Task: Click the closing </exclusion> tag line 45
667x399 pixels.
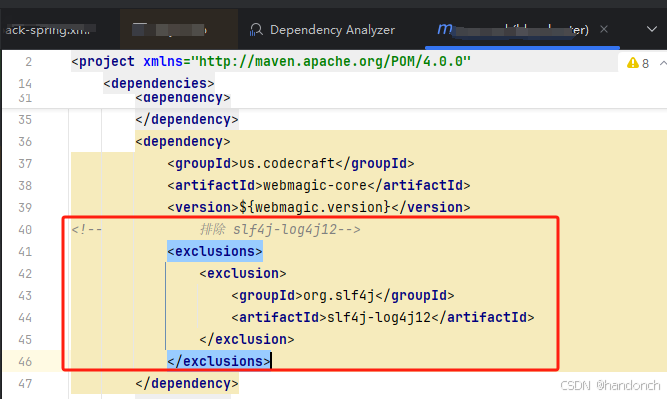Action: [247, 339]
